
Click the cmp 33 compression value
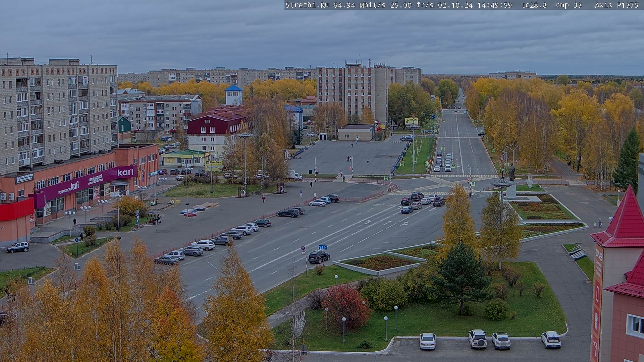569,5
